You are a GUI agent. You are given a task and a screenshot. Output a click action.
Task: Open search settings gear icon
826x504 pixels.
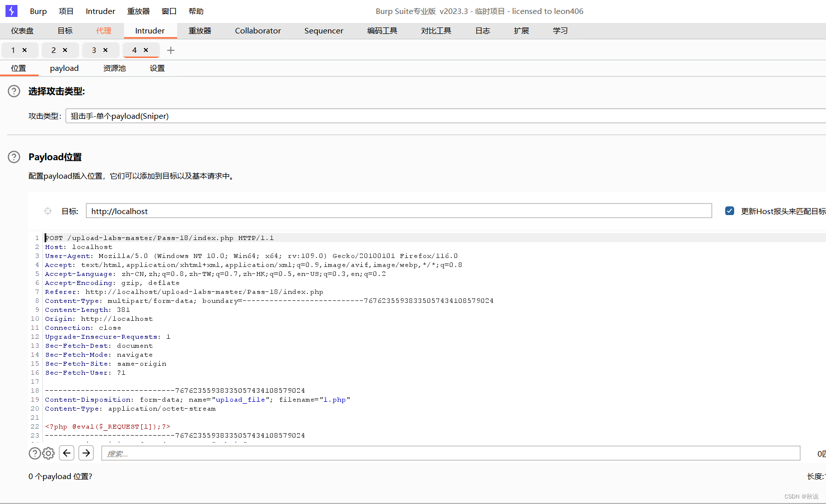(x=48, y=453)
